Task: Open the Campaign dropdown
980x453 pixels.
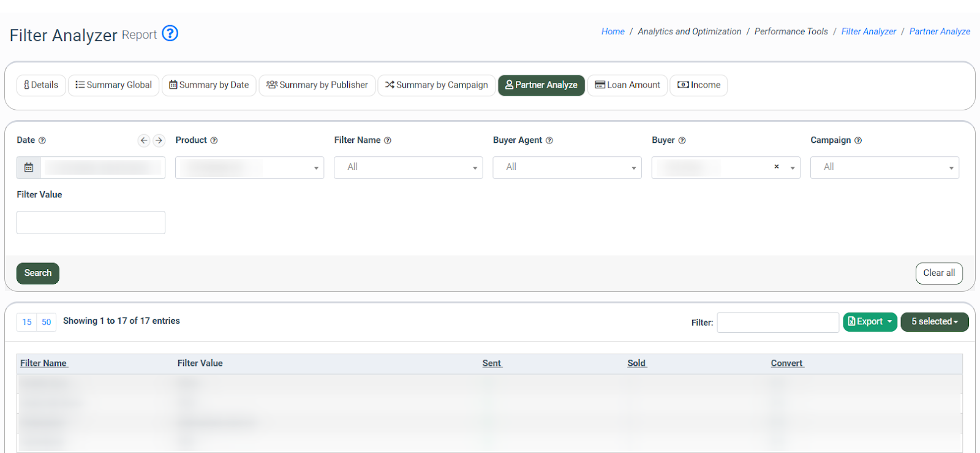Action: [x=884, y=167]
